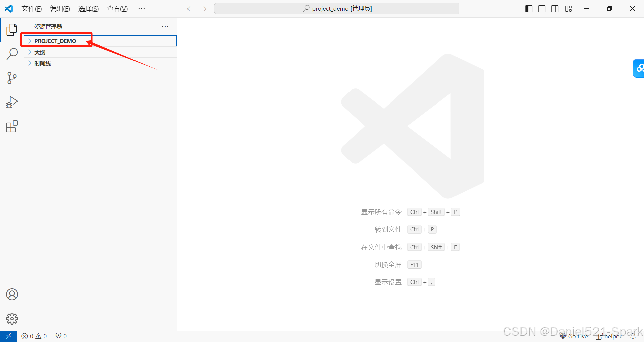Open the remote window status bar button
This screenshot has width=644, height=342.
8,336
